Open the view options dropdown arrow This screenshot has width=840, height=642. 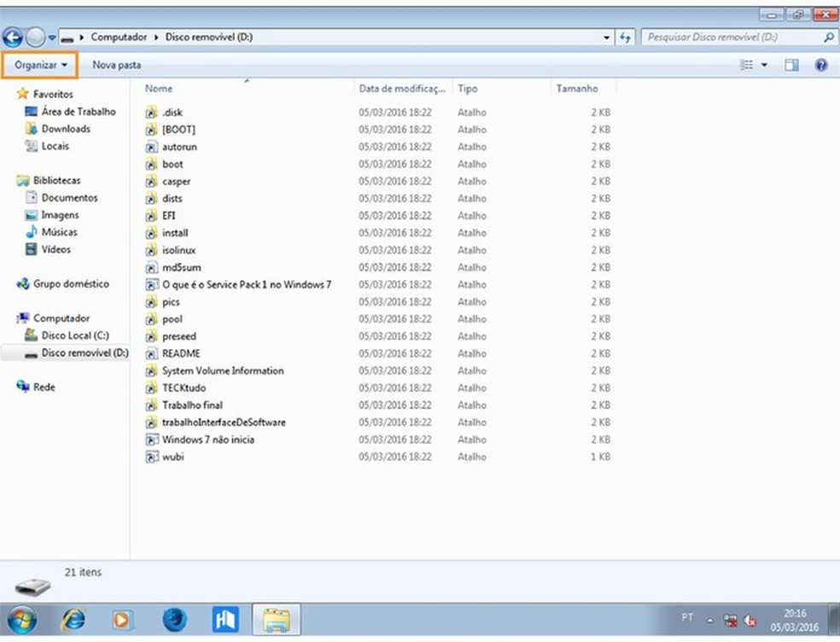tap(764, 66)
